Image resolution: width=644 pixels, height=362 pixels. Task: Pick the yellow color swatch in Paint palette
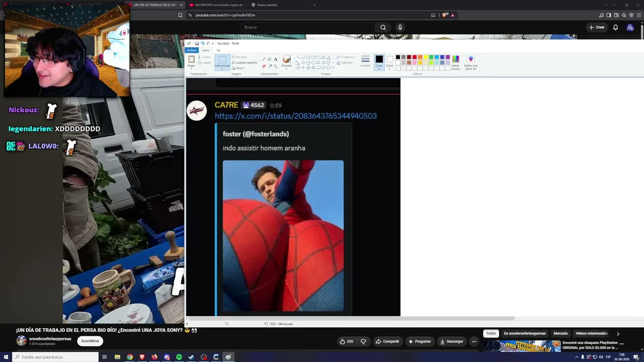point(426,57)
